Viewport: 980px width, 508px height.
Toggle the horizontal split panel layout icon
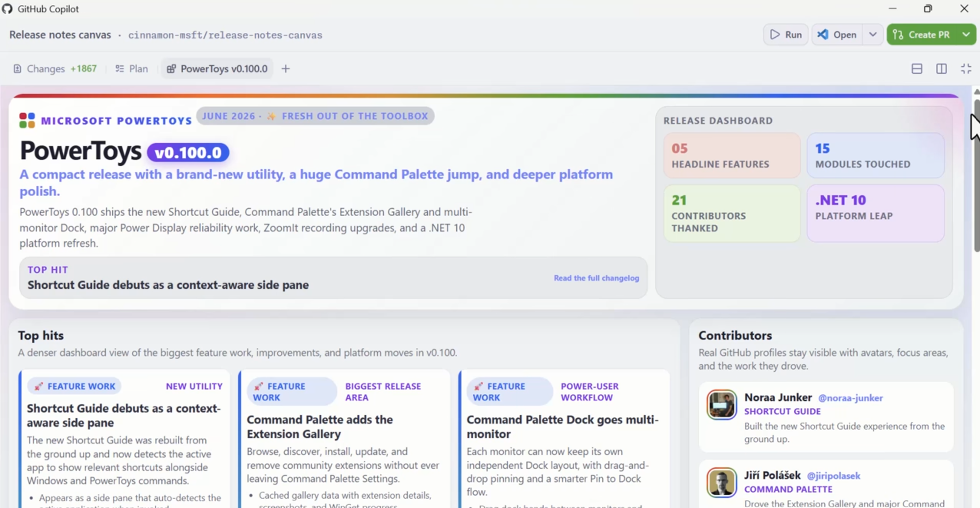917,69
